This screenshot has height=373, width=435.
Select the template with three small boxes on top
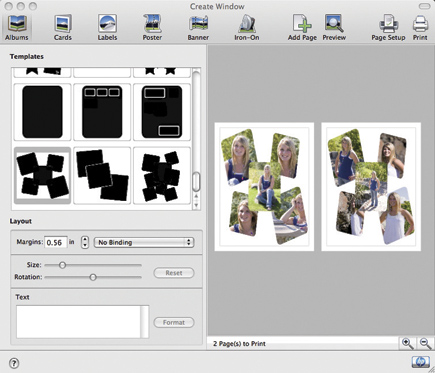(102, 112)
